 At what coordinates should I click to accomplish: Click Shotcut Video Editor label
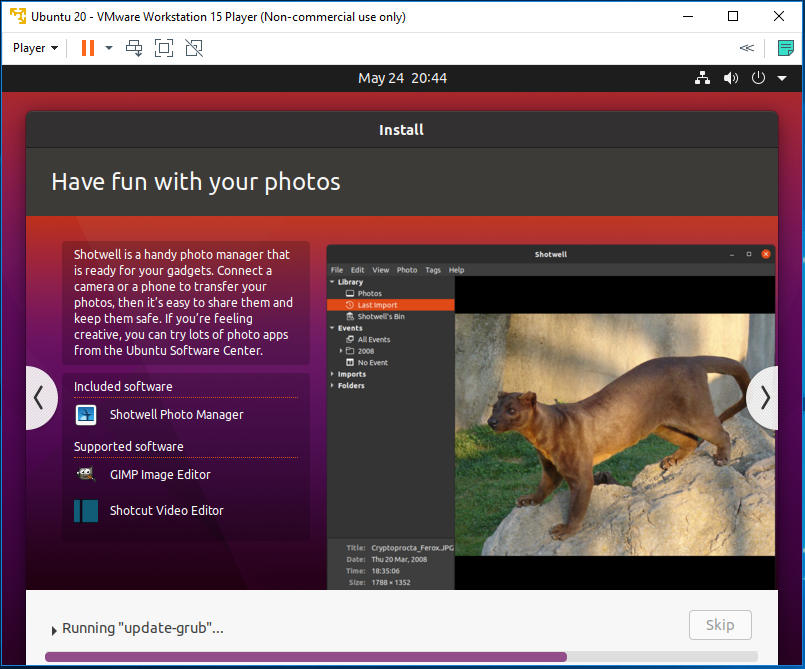pos(167,511)
